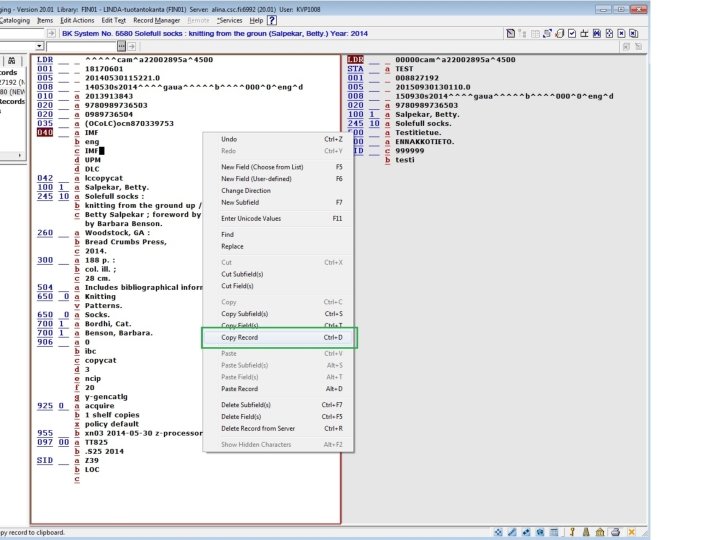Select Enter Unicode Values entry
The image size is (720, 540).
pos(278,219)
